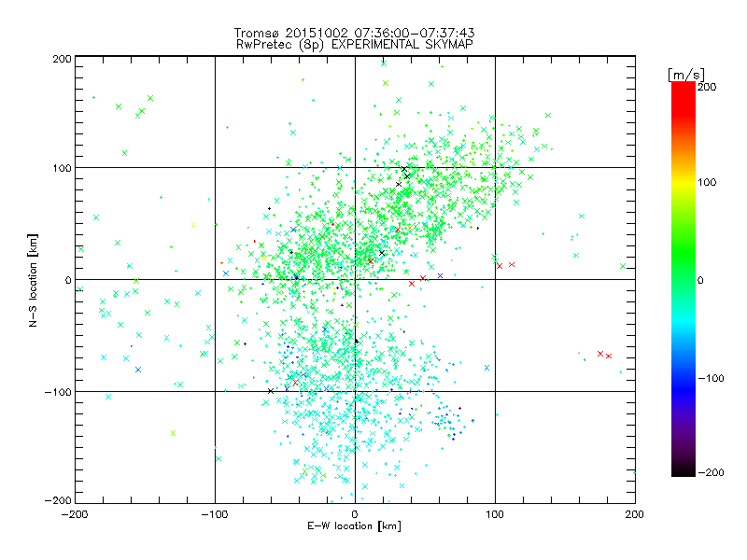Click the '[m/s]' colorbar unit label

click(685, 75)
